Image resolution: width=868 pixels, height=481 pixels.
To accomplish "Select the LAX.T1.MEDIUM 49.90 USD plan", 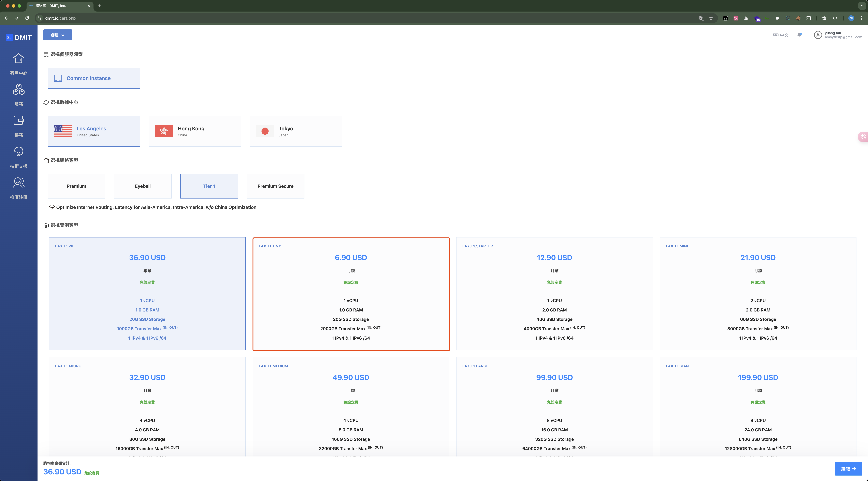I will point(351,407).
